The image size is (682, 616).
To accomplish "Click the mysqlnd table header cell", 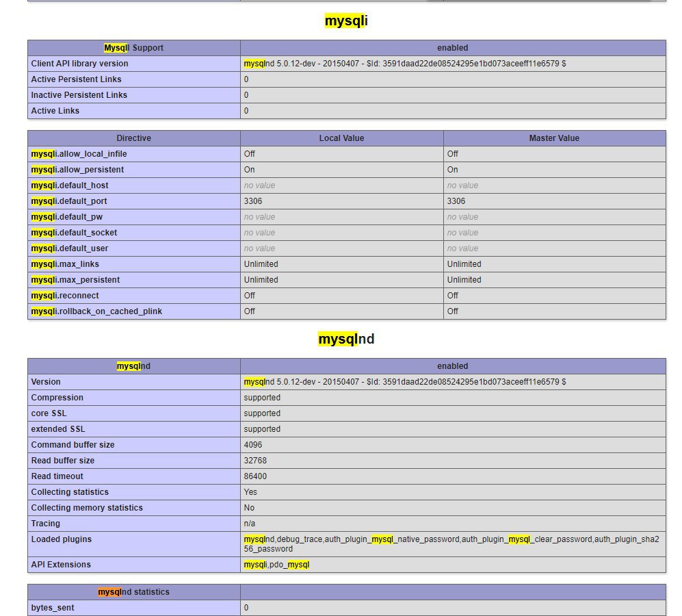I will click(133, 366).
